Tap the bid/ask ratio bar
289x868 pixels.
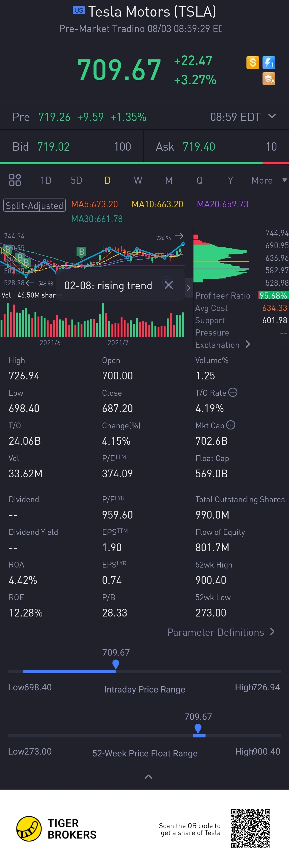point(144,163)
